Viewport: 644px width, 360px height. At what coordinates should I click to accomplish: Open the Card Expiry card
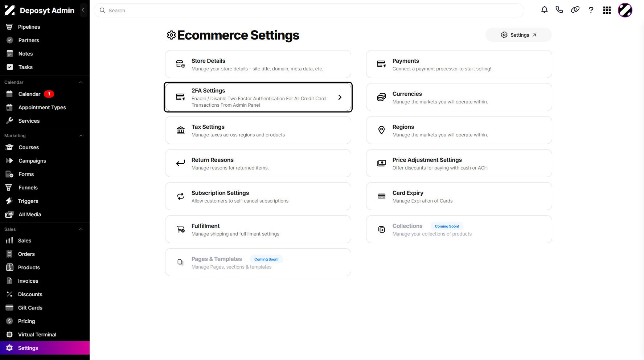(459, 196)
